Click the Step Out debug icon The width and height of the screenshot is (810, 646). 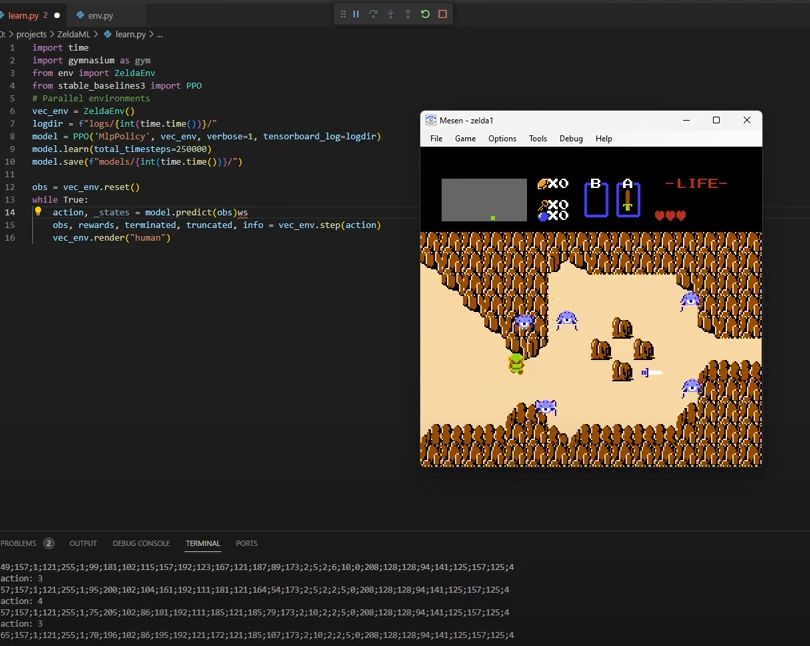408,14
